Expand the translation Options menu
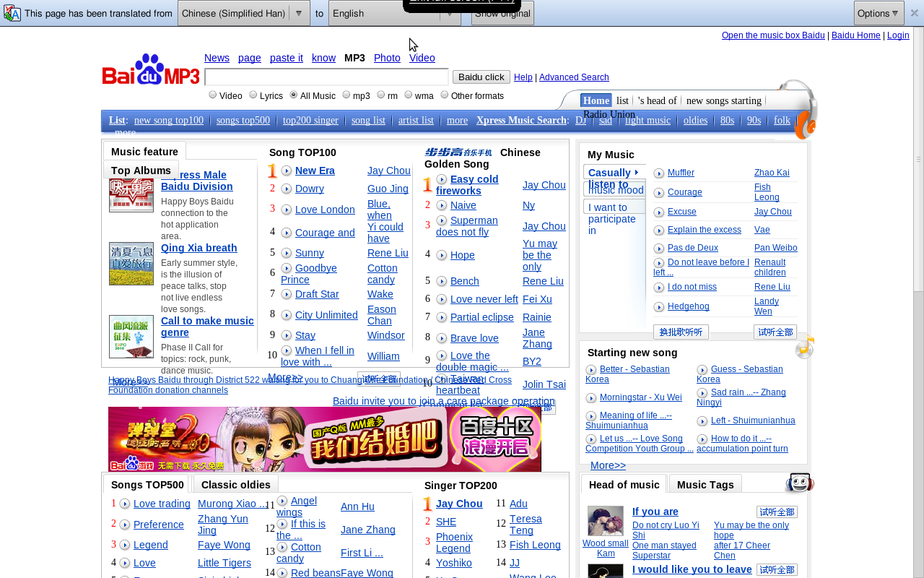Image resolution: width=924 pixels, height=578 pixels. [x=879, y=13]
